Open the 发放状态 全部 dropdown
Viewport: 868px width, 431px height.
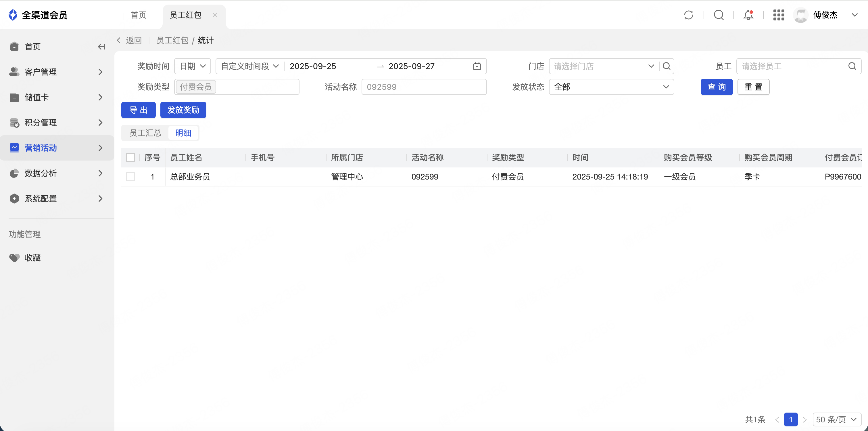611,87
